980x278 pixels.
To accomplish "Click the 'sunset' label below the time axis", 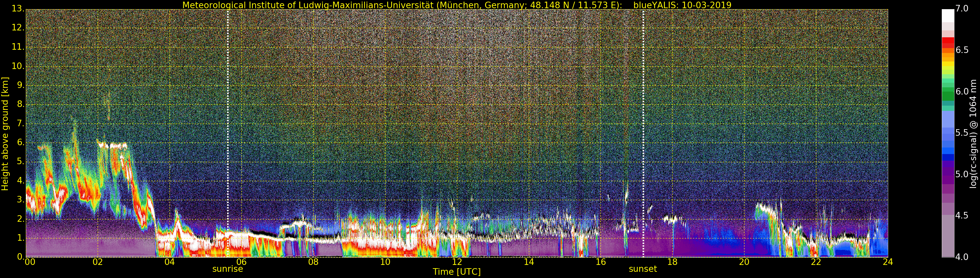I will [643, 269].
